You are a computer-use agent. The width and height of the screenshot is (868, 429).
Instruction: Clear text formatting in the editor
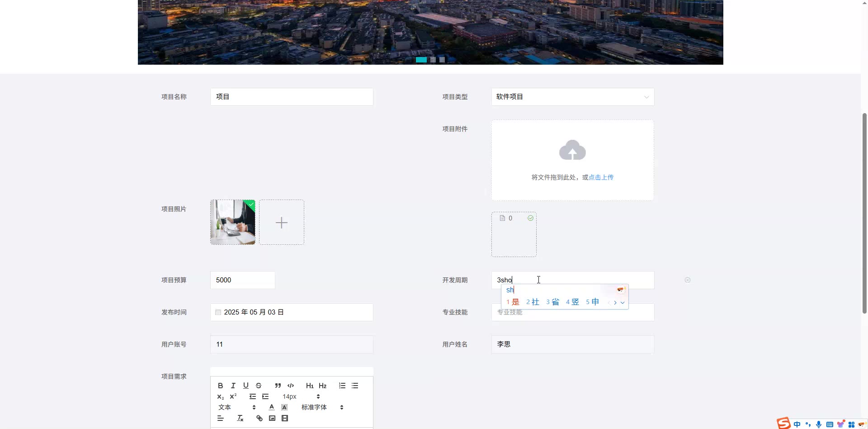click(x=240, y=418)
